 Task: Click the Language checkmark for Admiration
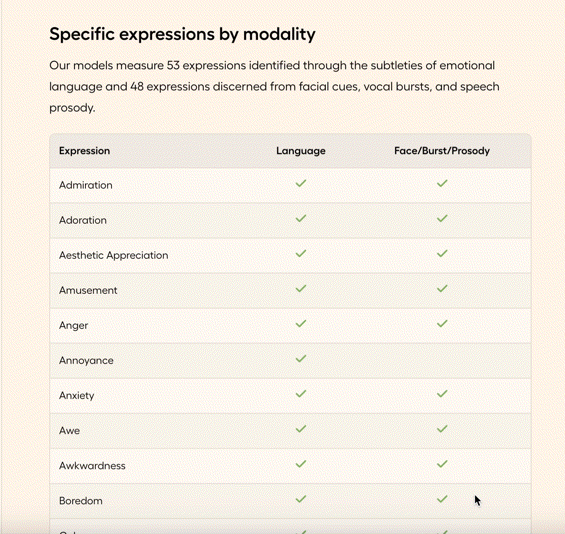point(301,183)
